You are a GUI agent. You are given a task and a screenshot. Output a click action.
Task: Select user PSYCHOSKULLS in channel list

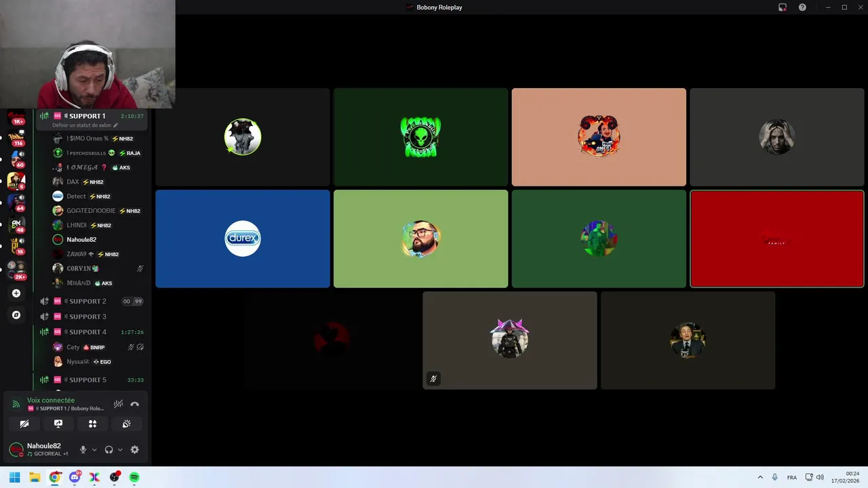point(98,153)
